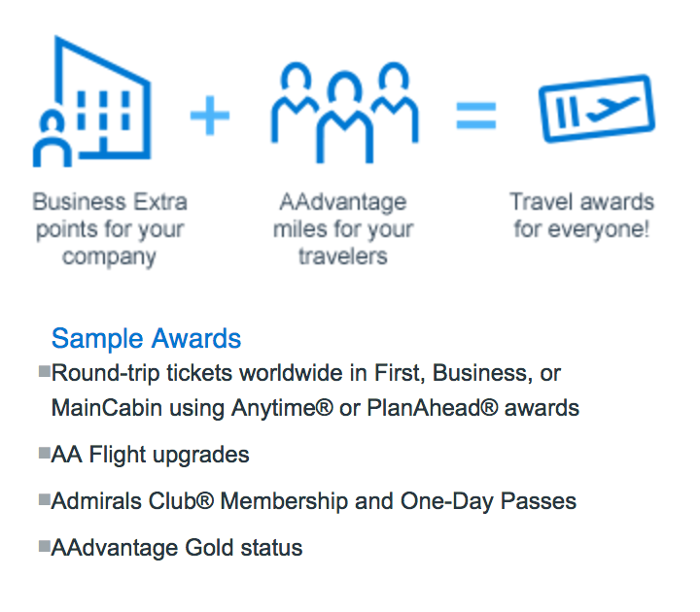Click the bullet before Round-trip tickets
The height and width of the screenshot is (612, 700).
[44, 371]
